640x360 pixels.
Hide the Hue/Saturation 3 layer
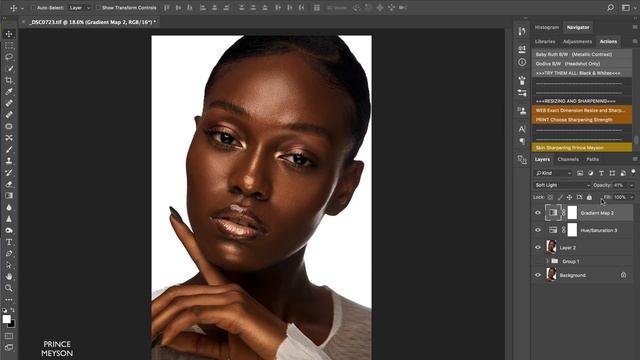click(538, 230)
